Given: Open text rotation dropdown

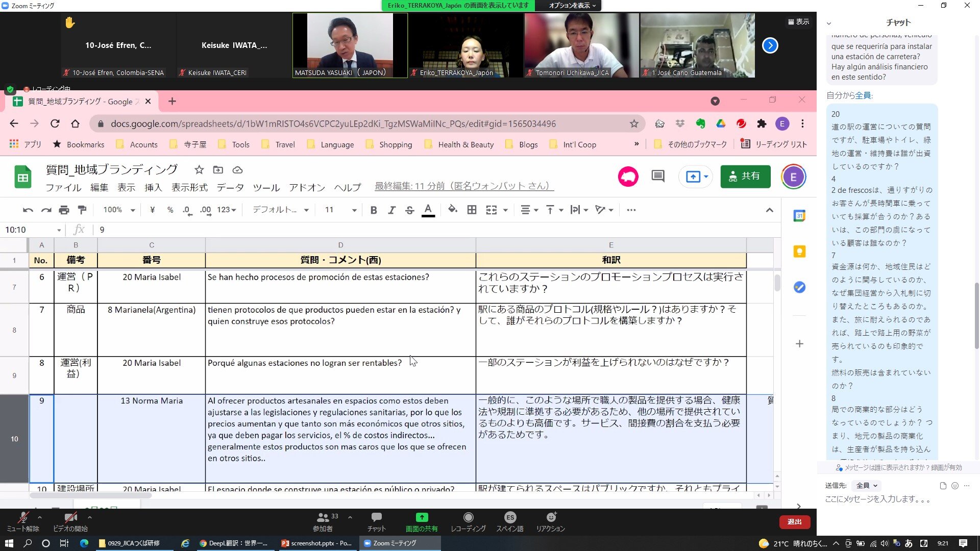Looking at the screenshot, I should click(604, 210).
